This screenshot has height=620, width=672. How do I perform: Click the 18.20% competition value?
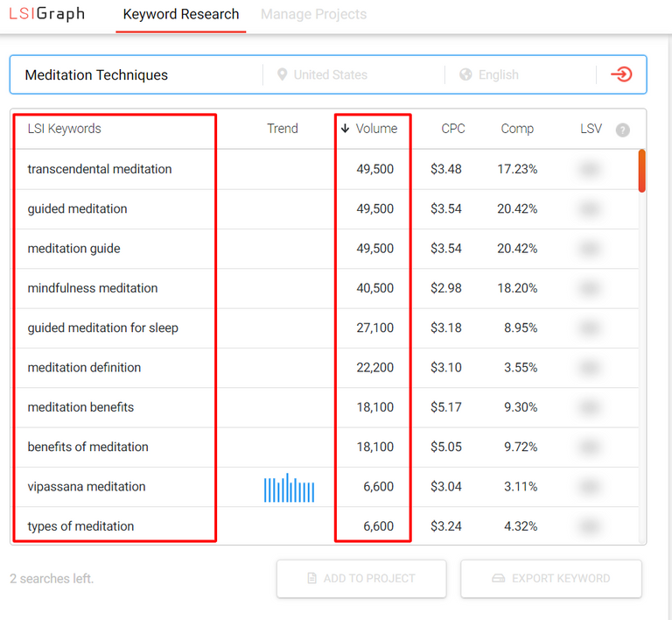[x=517, y=288]
